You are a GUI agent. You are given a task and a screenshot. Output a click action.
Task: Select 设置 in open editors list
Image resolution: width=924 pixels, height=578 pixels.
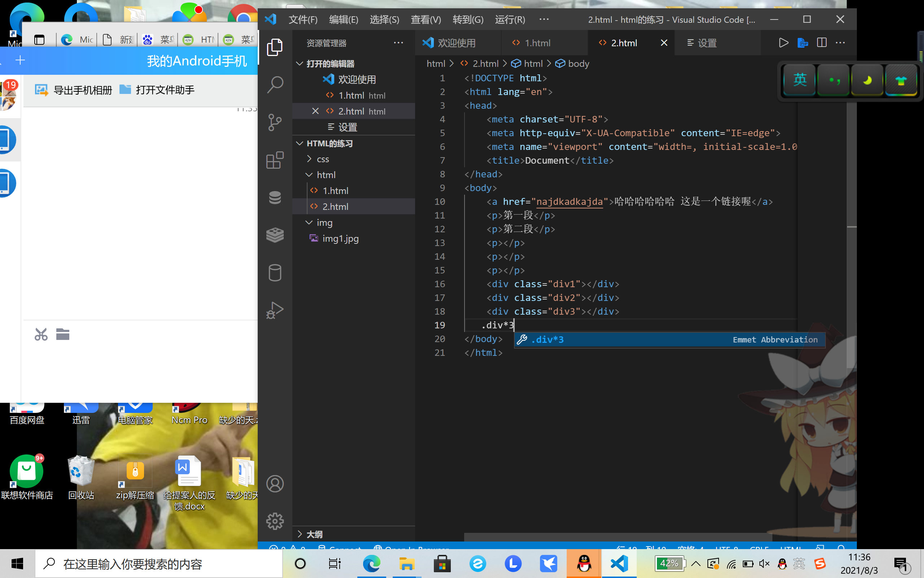[348, 127]
